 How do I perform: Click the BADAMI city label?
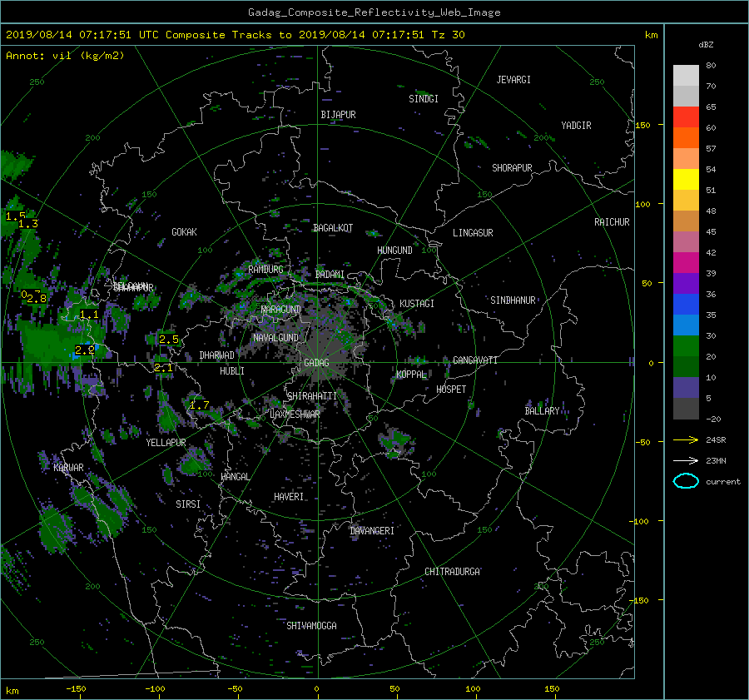[x=330, y=275]
